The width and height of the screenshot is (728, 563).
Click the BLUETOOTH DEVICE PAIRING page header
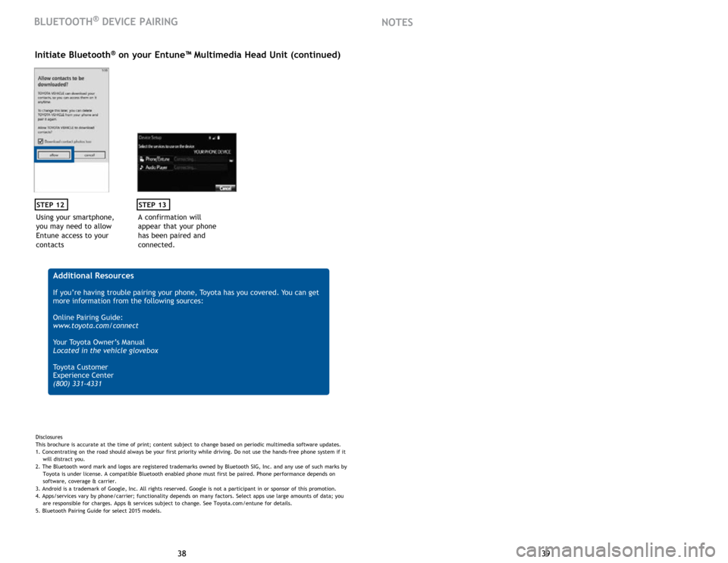(106, 21)
